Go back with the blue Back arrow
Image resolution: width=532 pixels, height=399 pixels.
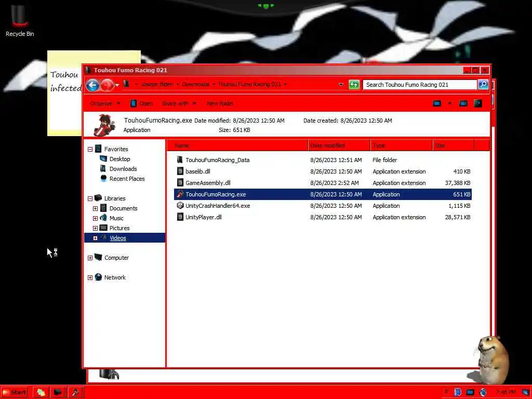click(92, 85)
